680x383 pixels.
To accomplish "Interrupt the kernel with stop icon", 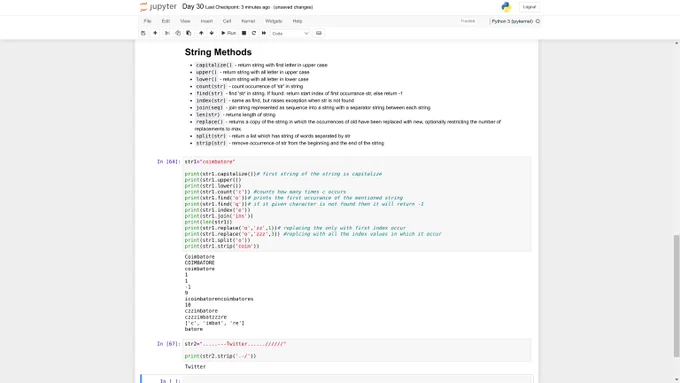I will pos(244,33).
